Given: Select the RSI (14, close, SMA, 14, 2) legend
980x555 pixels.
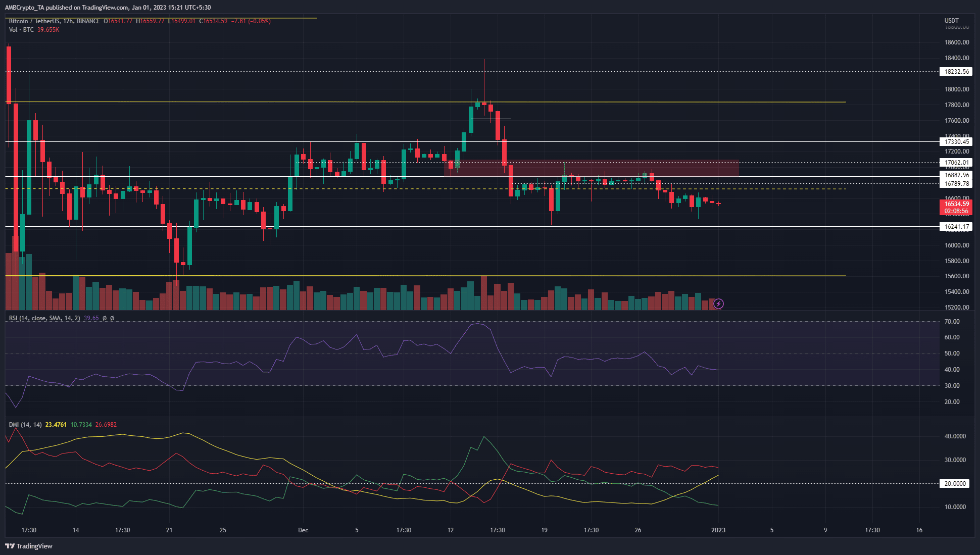Looking at the screenshot, I should (44, 318).
